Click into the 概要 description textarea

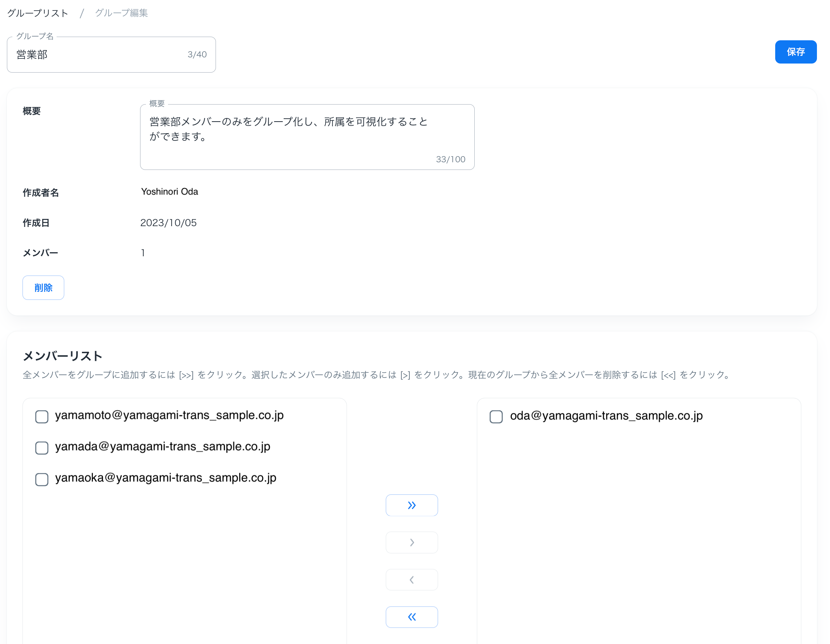point(307,137)
